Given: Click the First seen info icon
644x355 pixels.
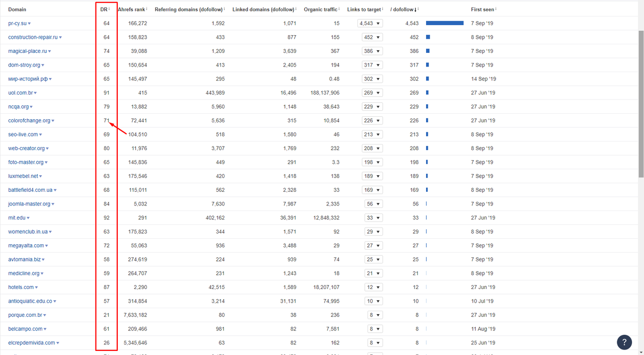Looking at the screenshot, I should (x=496, y=9).
